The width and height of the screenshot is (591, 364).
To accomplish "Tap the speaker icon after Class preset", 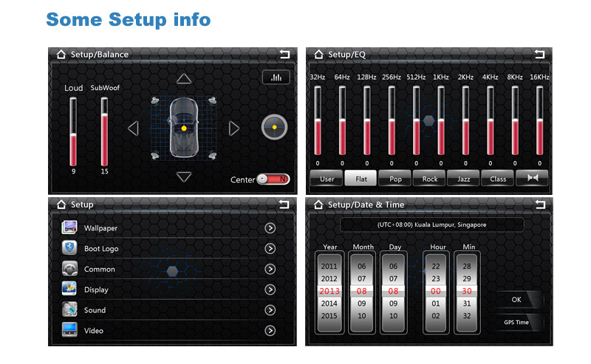I will [531, 179].
